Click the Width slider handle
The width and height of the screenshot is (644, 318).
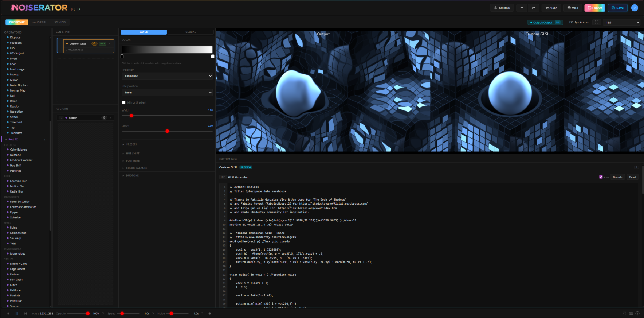131,116
